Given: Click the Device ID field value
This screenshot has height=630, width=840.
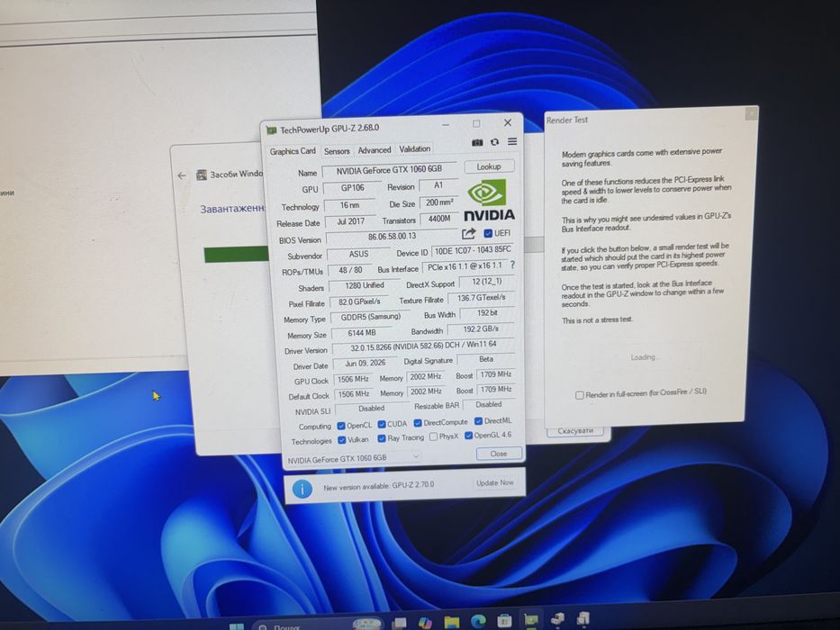Looking at the screenshot, I should point(473,251).
